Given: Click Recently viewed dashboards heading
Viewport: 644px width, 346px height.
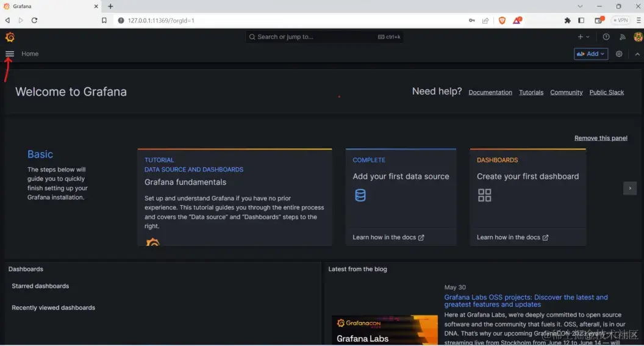Looking at the screenshot, I should (x=54, y=308).
